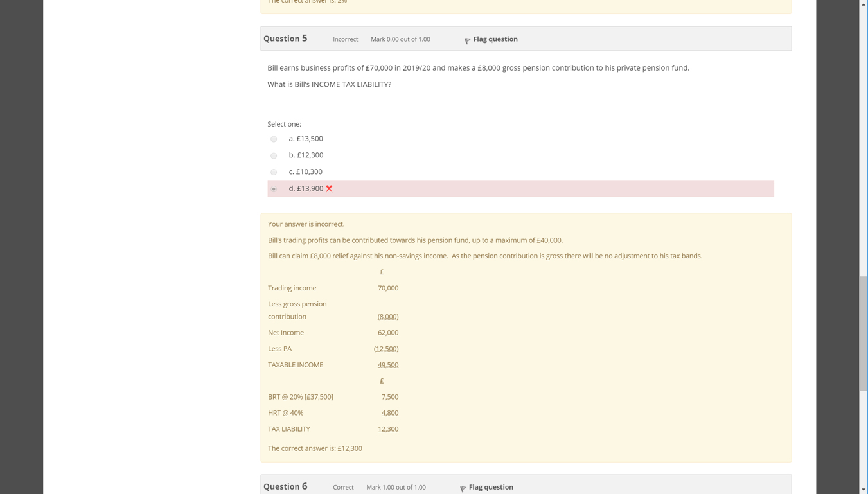Select radio option b. £12,300
The height and width of the screenshot is (494, 868).
tap(274, 156)
